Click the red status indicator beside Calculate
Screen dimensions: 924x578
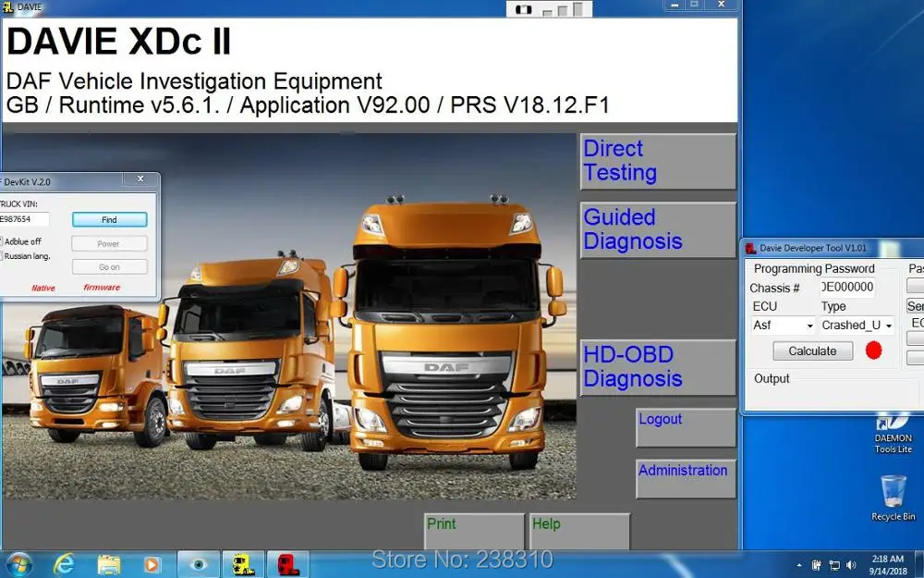(x=873, y=350)
